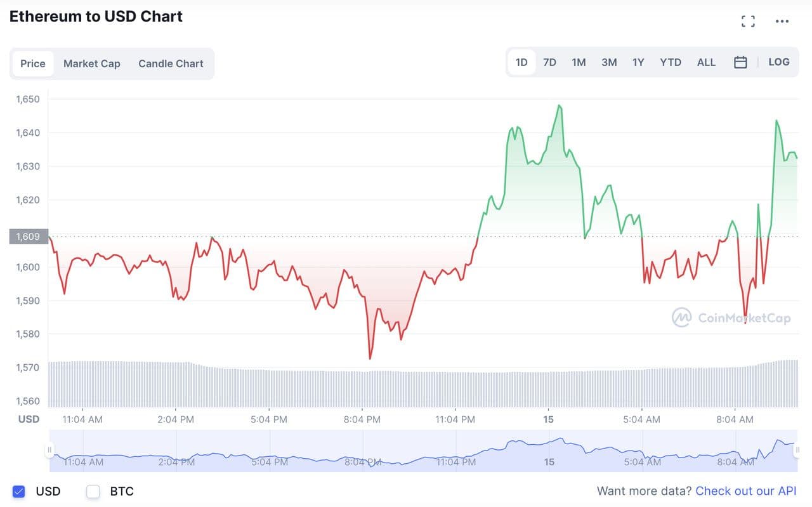The width and height of the screenshot is (812, 507).
Task: Click the CoinMarketCap watermark logo
Action: click(x=731, y=317)
